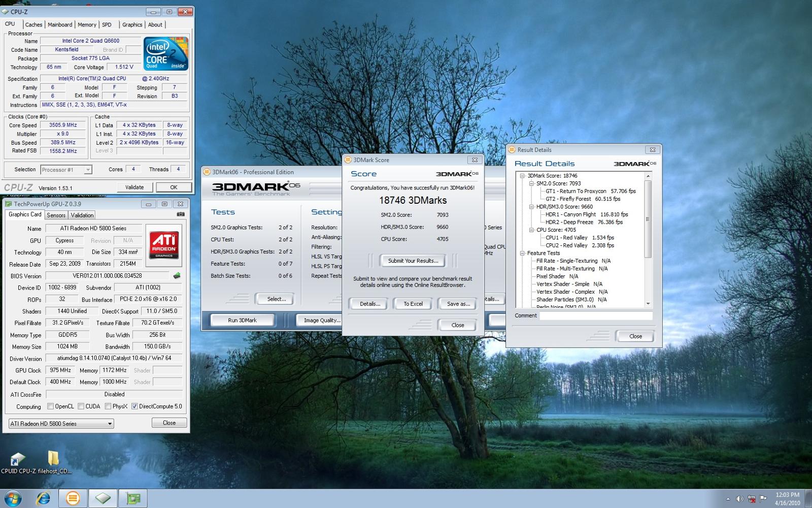Click the GPU-Z BIOS save chip icon

pos(177,276)
